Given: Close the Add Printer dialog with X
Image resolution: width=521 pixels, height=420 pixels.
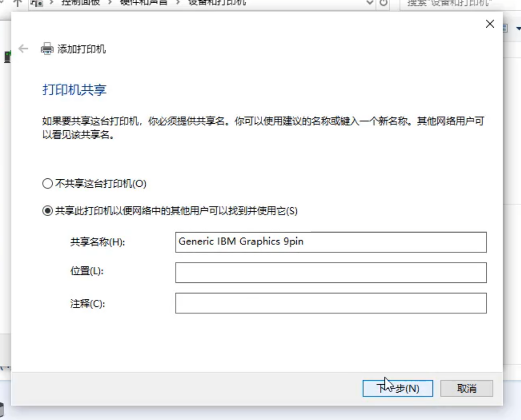Looking at the screenshot, I should tap(490, 24).
